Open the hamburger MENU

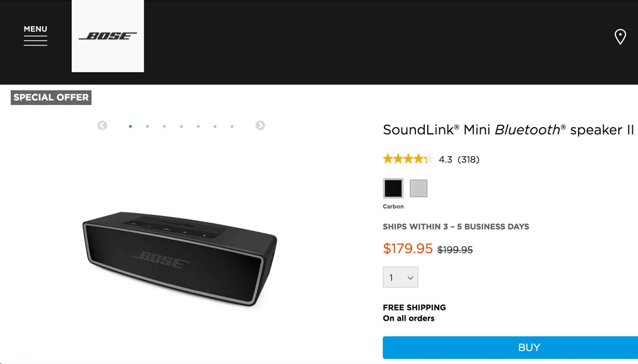(35, 35)
